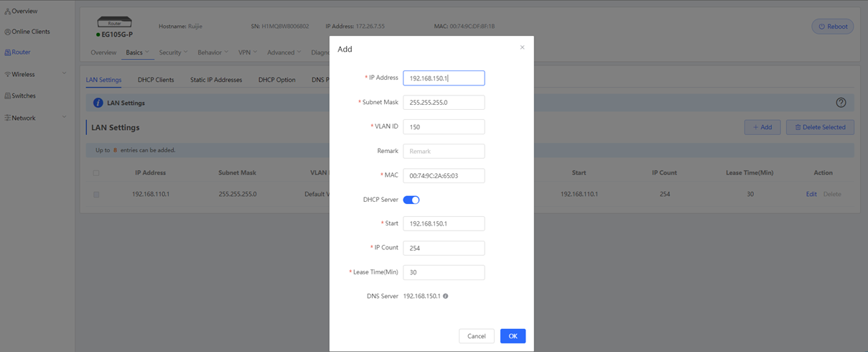Click Delete link for 192.168.110.1 row

832,195
